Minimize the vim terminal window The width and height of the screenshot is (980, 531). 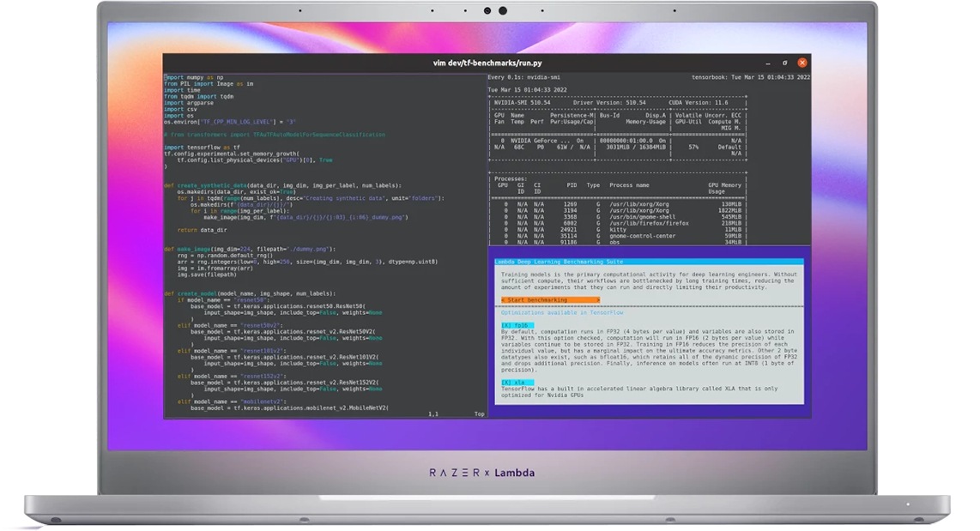(x=768, y=63)
